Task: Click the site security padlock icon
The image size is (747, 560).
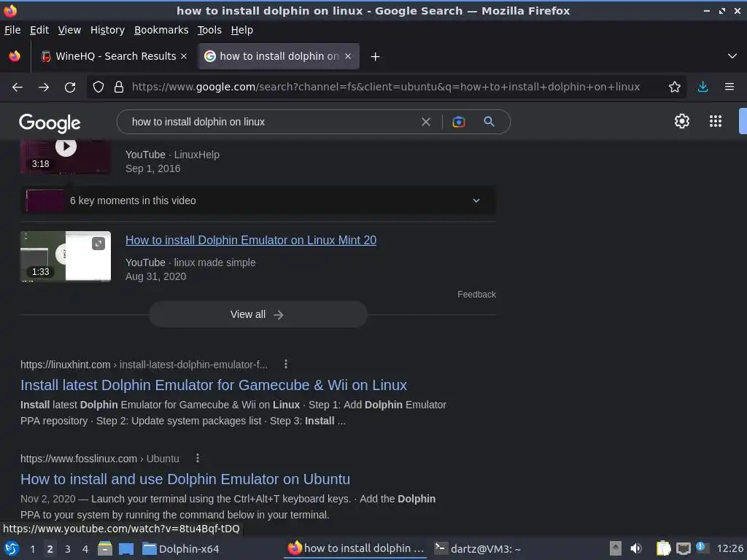Action: (x=119, y=87)
